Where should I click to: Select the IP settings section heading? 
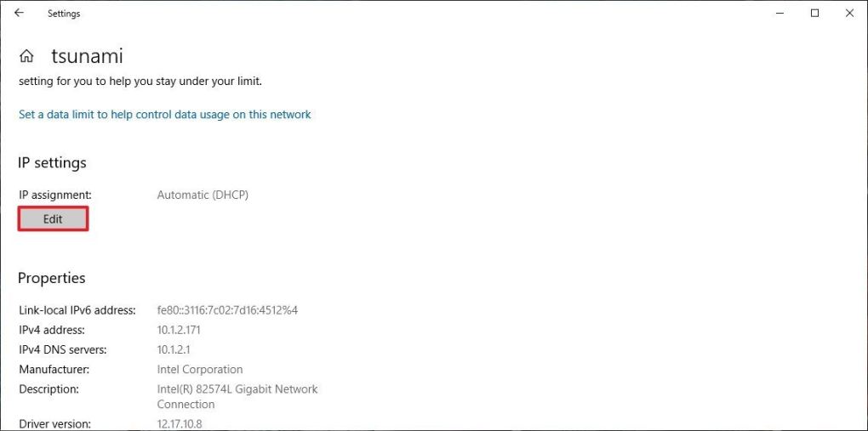click(52, 162)
